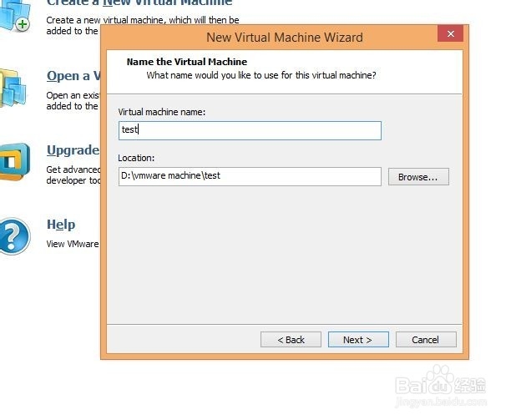Cancel the New Virtual Machine Wizard
This screenshot has width=516, height=420.
pyautogui.click(x=426, y=339)
